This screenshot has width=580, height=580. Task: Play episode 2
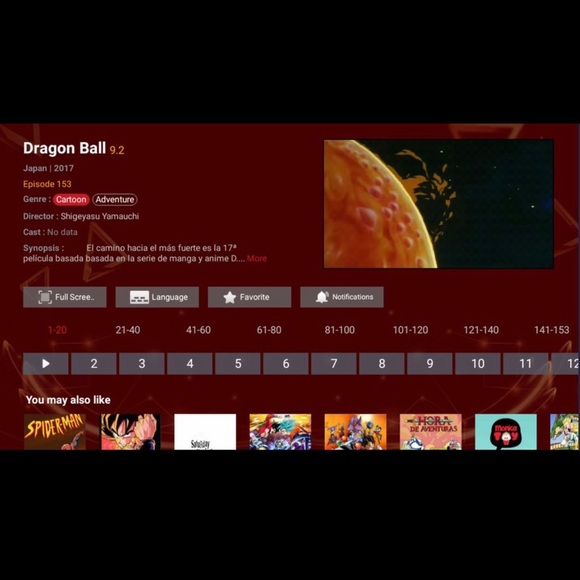point(94,364)
